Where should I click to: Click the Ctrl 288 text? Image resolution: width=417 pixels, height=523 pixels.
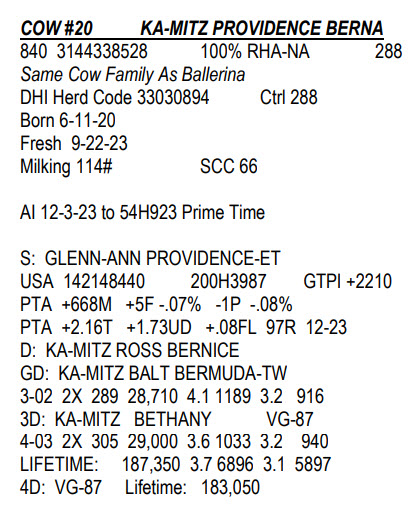click(289, 97)
